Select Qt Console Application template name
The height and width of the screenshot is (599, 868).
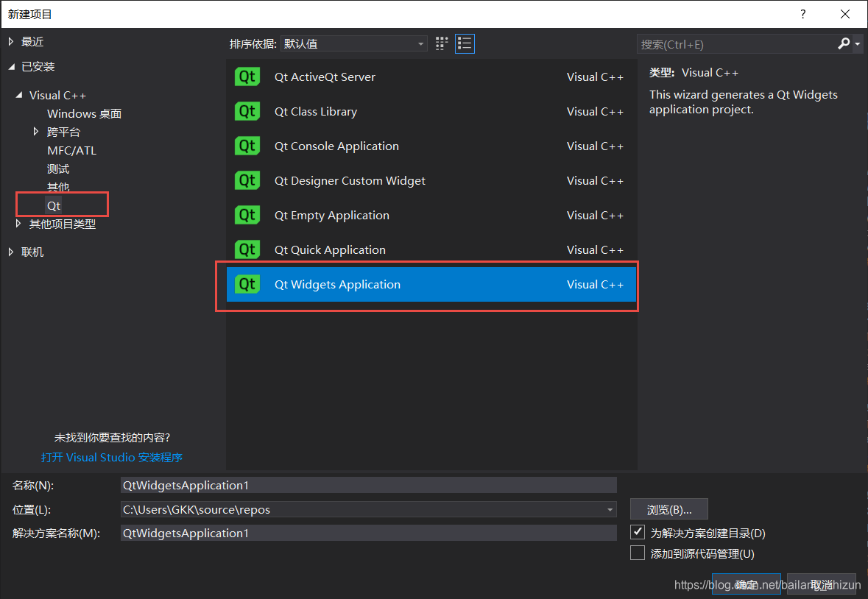336,146
